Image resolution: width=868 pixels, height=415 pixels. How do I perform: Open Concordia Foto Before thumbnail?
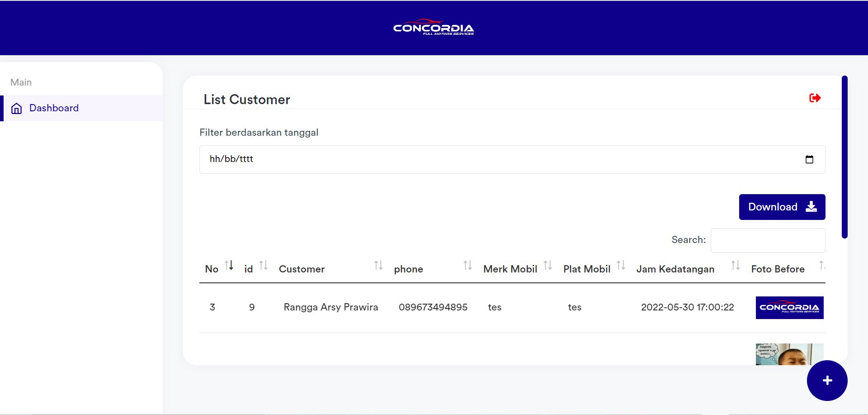[789, 308]
